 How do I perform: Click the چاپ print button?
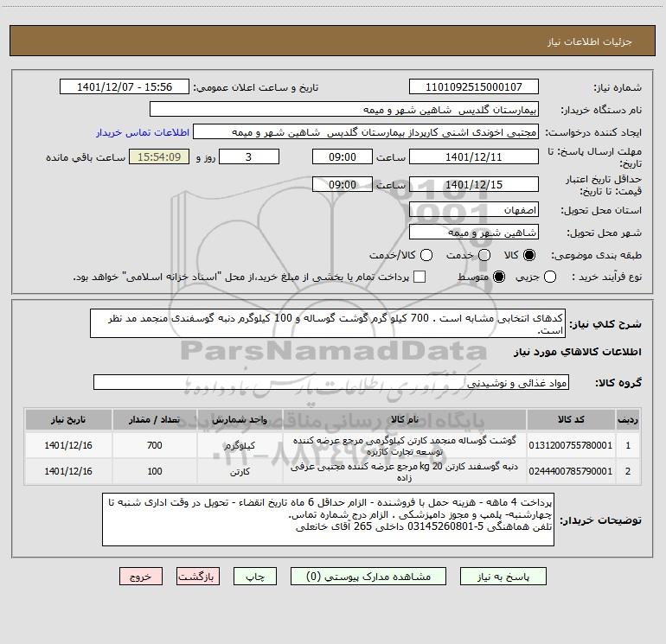point(255,577)
